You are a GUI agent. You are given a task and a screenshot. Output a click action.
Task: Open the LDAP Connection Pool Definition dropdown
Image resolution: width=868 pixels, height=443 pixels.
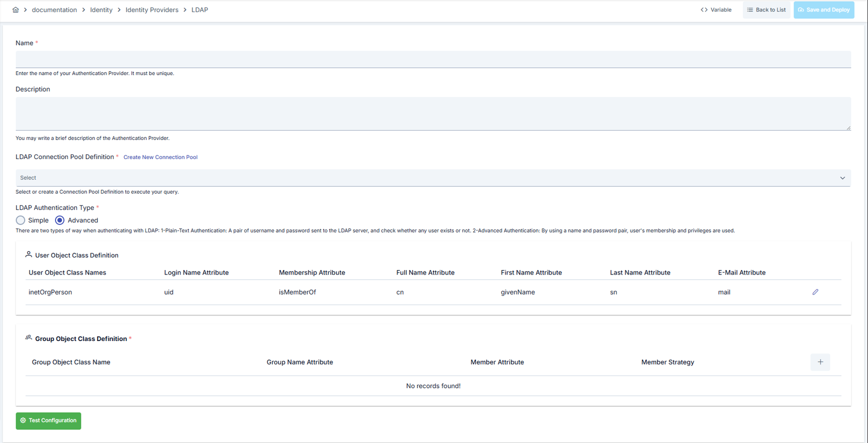(x=433, y=178)
